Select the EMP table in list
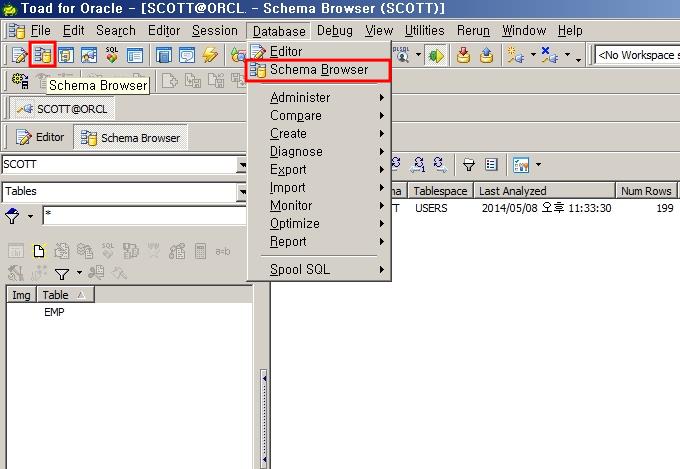Viewport: 680px width, 469px height. click(55, 312)
